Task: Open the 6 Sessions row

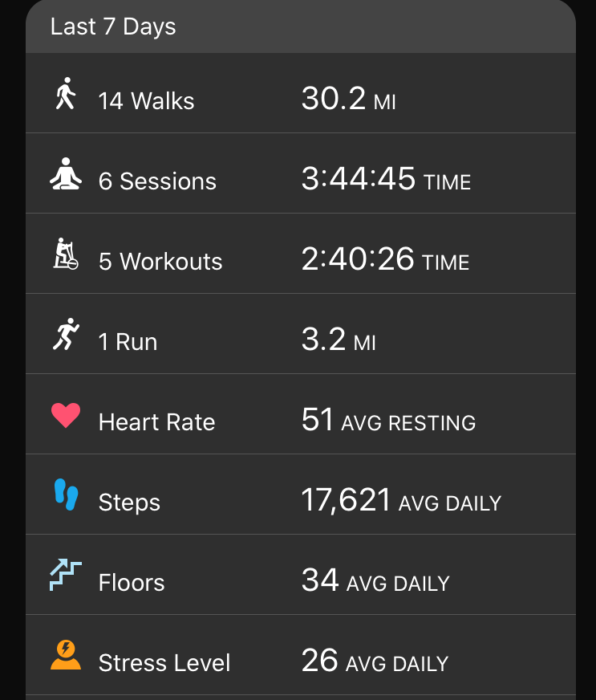Action: 301,173
